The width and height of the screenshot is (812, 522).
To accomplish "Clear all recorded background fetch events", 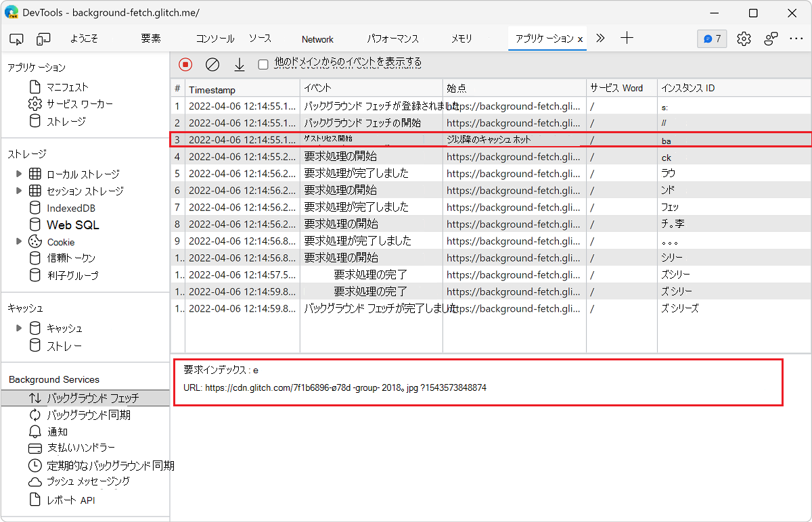I will click(212, 64).
